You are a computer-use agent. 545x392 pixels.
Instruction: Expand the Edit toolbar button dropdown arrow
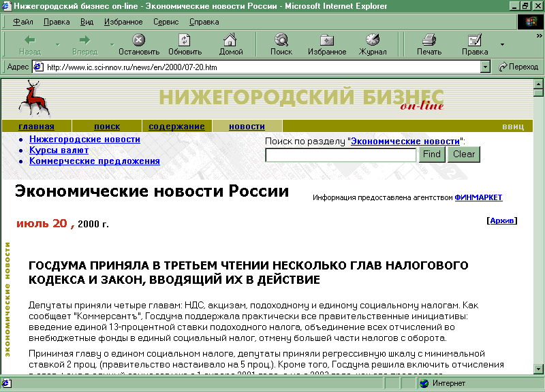pyautogui.click(x=502, y=45)
